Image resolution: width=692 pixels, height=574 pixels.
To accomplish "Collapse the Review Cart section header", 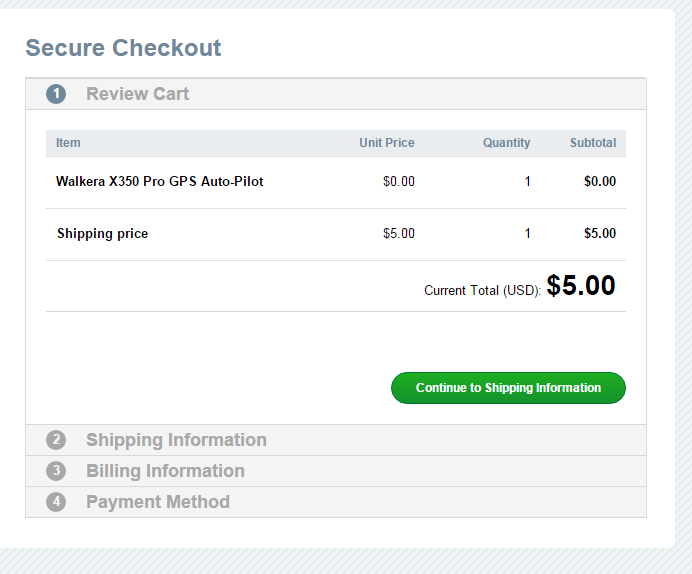I will (138, 94).
